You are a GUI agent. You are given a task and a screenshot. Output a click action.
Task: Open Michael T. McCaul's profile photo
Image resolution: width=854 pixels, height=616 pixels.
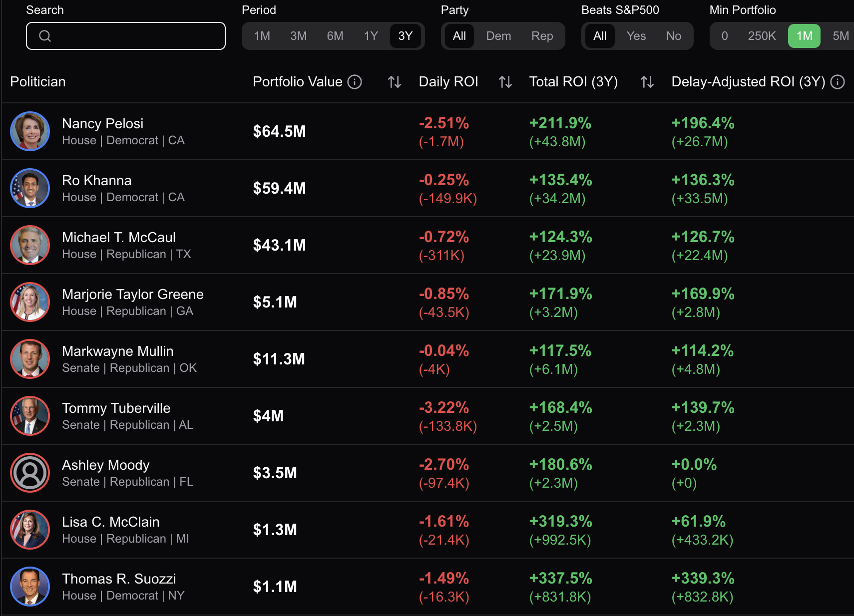tap(30, 245)
